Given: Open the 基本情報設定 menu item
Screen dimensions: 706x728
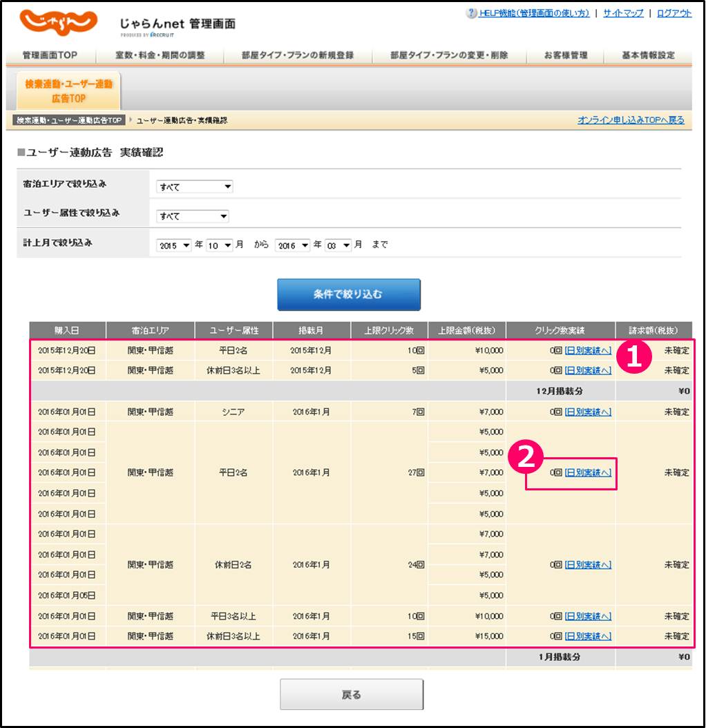Looking at the screenshot, I should 648,55.
